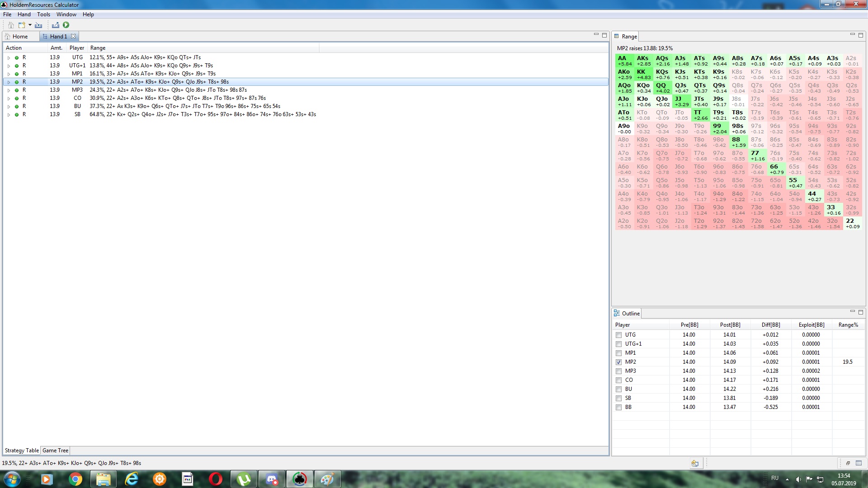868x488 pixels.
Task: Open the Hand menu
Action: 24,14
